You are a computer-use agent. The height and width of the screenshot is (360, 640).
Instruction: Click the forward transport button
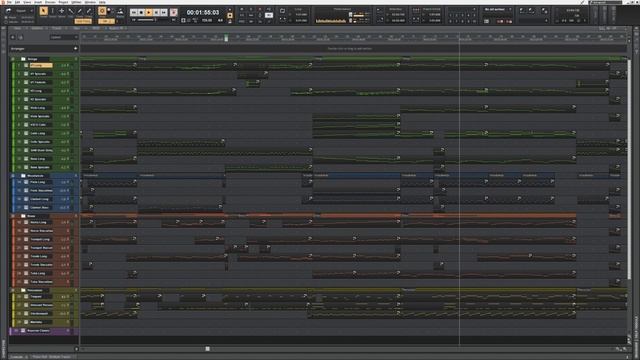164,13
